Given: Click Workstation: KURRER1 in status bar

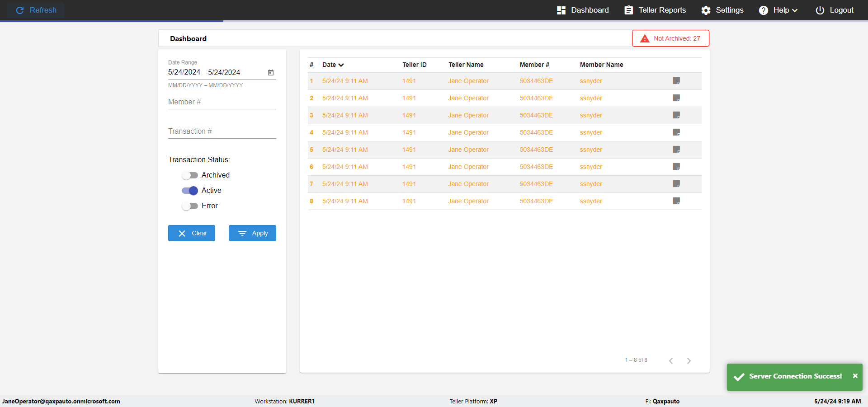Looking at the screenshot, I should coord(285,401).
